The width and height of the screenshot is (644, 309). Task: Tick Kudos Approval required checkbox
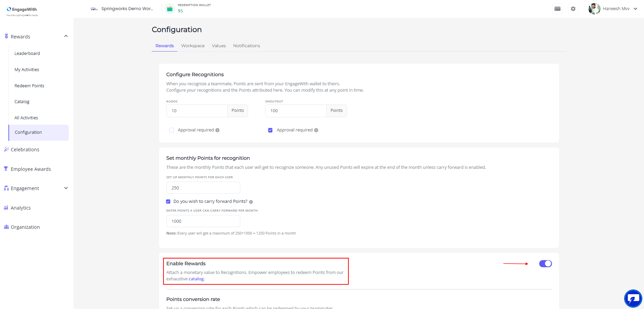(x=172, y=130)
